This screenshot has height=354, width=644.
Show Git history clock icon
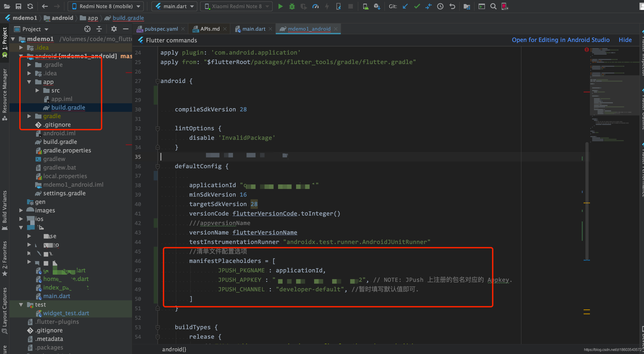440,7
